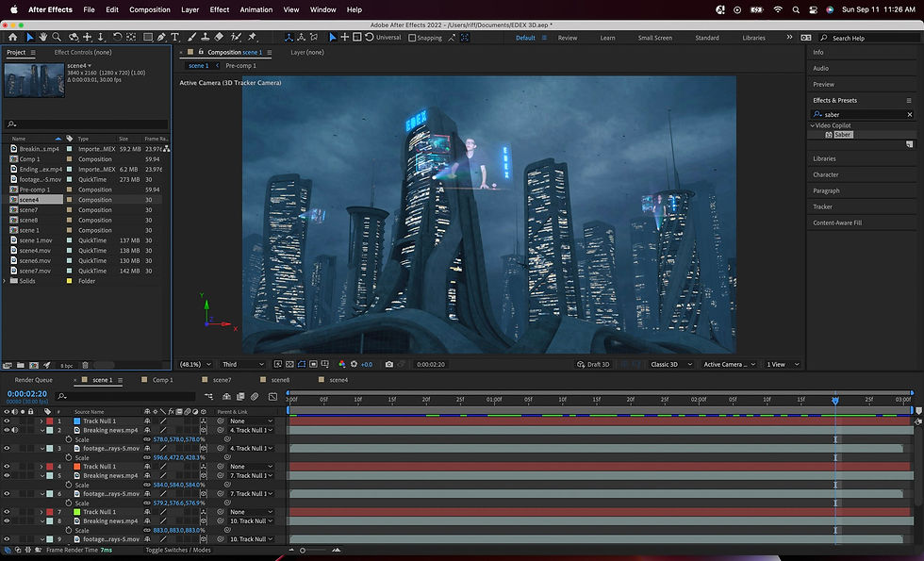The image size is (924, 561).
Task: Collapse layer 2 Breaking news.mp4 properties
Action: [41, 430]
